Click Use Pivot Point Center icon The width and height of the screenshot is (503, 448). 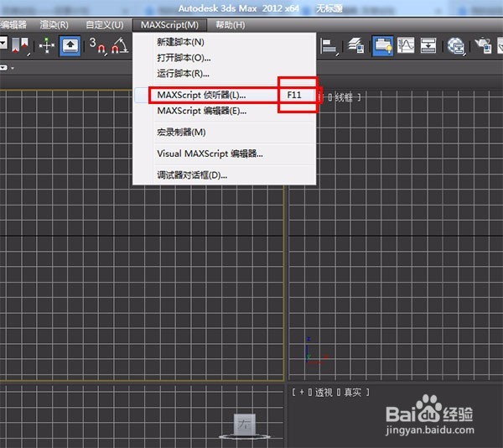pos(20,45)
